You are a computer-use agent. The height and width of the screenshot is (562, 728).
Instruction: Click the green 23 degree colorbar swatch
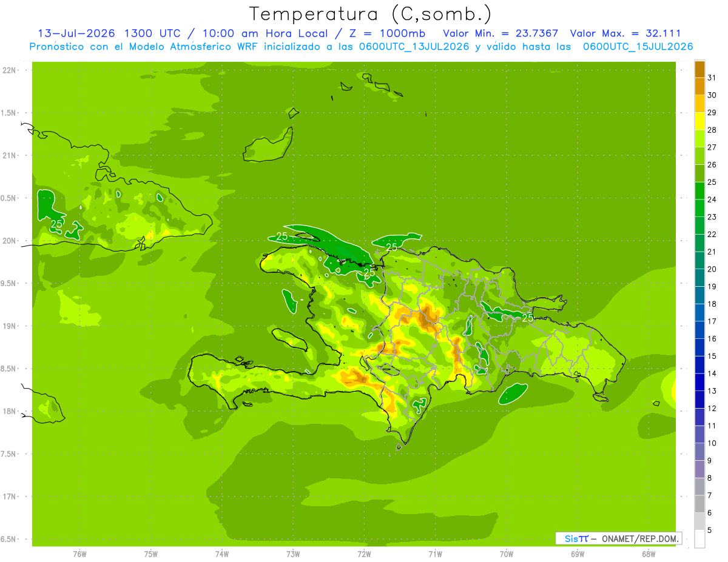click(699, 209)
